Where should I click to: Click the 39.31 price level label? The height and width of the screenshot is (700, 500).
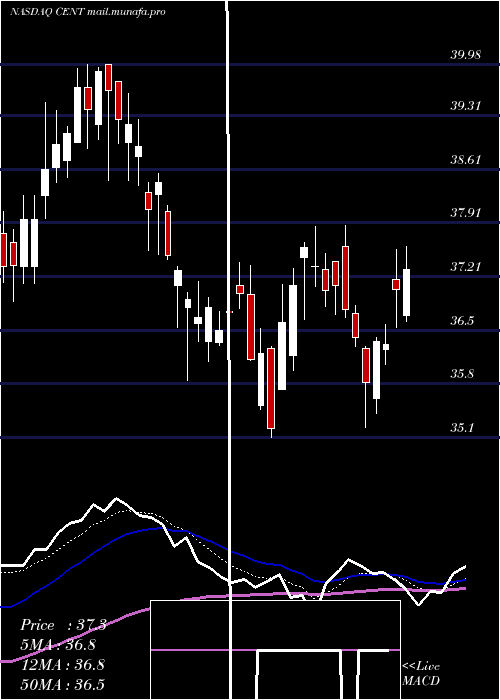coord(466,106)
